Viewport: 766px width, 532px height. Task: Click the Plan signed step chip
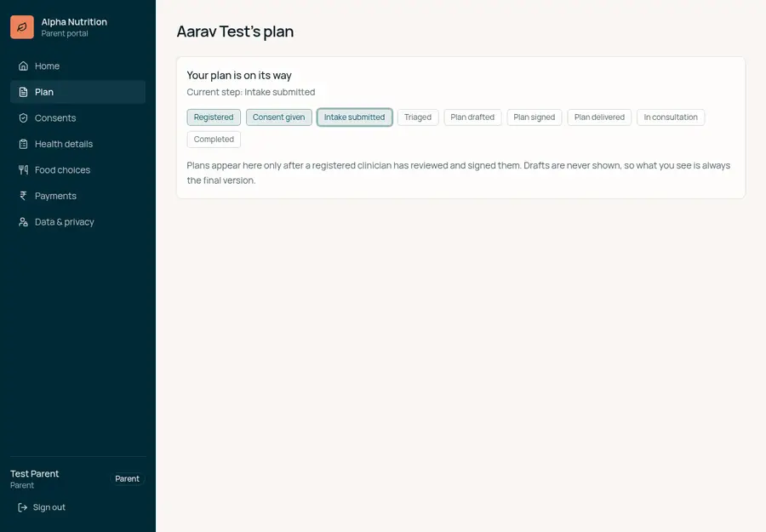point(534,117)
